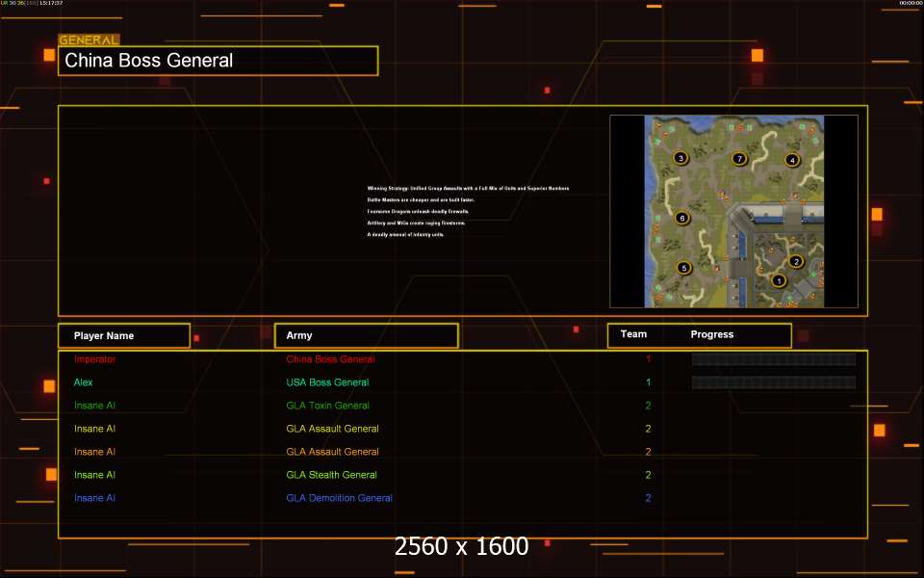Click start position marker 1 on map

pos(779,280)
